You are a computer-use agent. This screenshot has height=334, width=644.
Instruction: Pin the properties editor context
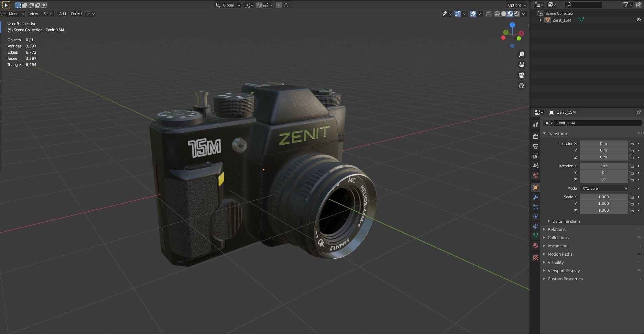pos(638,112)
